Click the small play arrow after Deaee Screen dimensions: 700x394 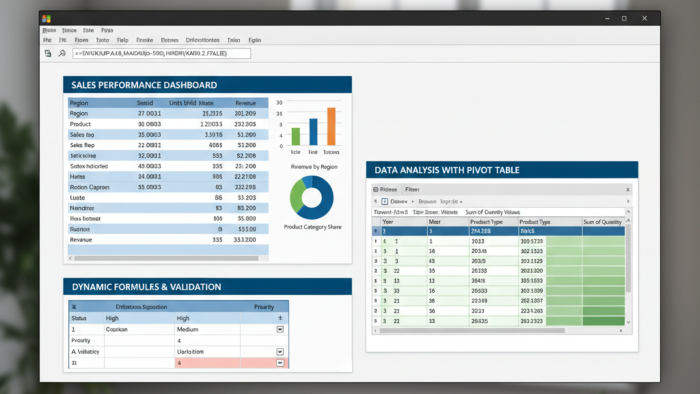pyautogui.click(x=412, y=202)
